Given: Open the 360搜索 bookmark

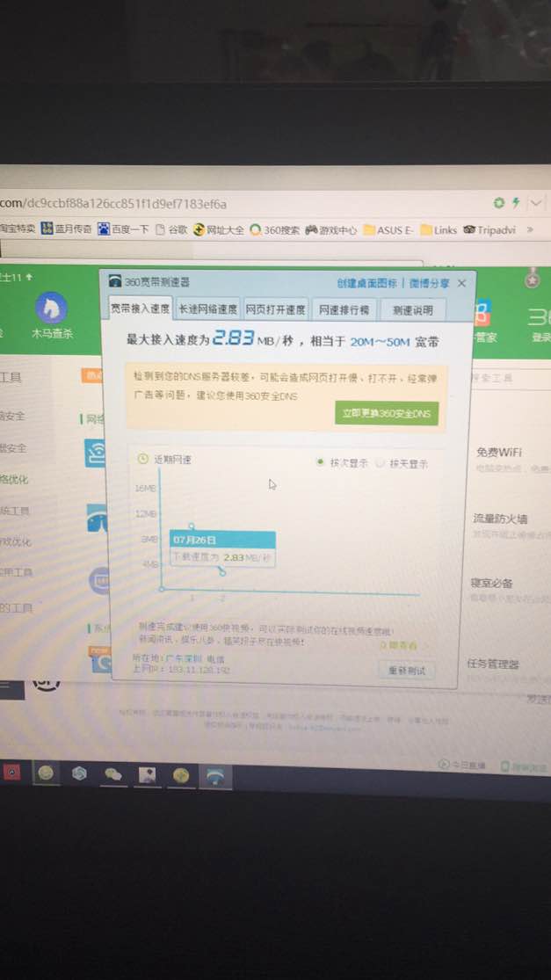Looking at the screenshot, I should point(274,230).
